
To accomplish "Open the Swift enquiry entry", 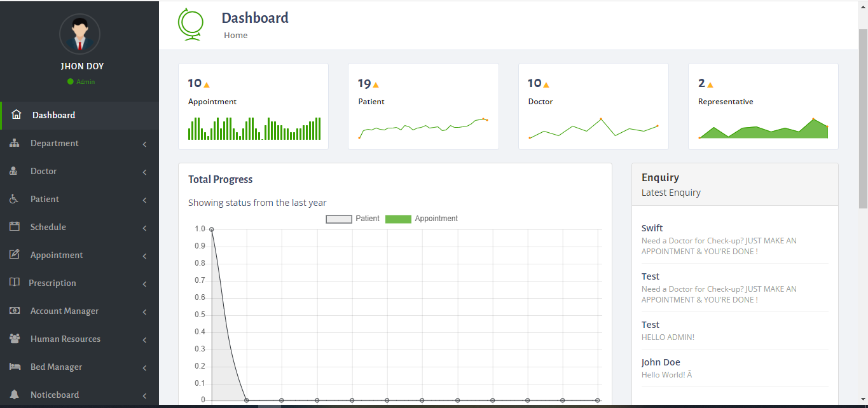I will (x=652, y=228).
